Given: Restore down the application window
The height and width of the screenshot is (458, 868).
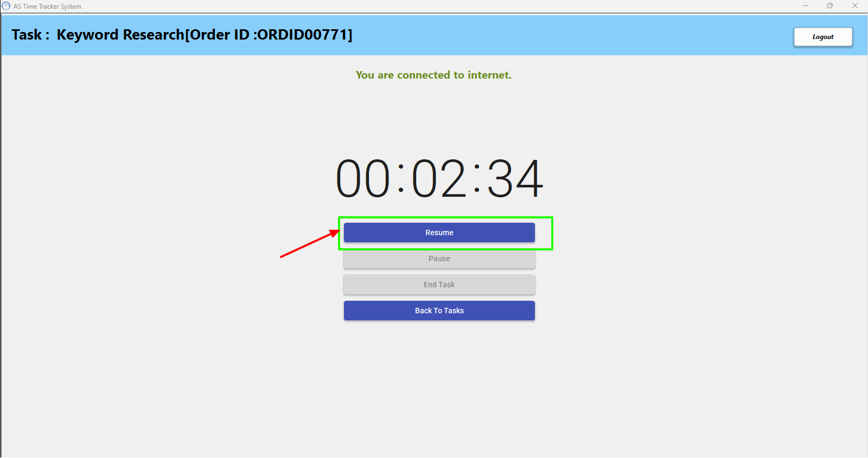Looking at the screenshot, I should (830, 6).
